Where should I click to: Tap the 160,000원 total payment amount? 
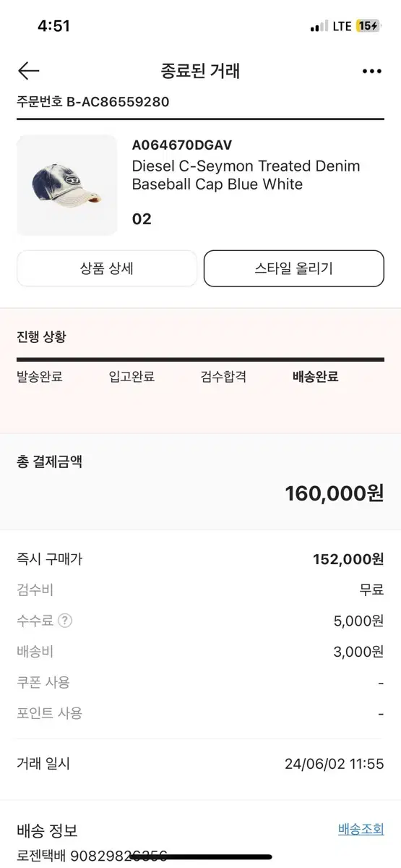(335, 493)
